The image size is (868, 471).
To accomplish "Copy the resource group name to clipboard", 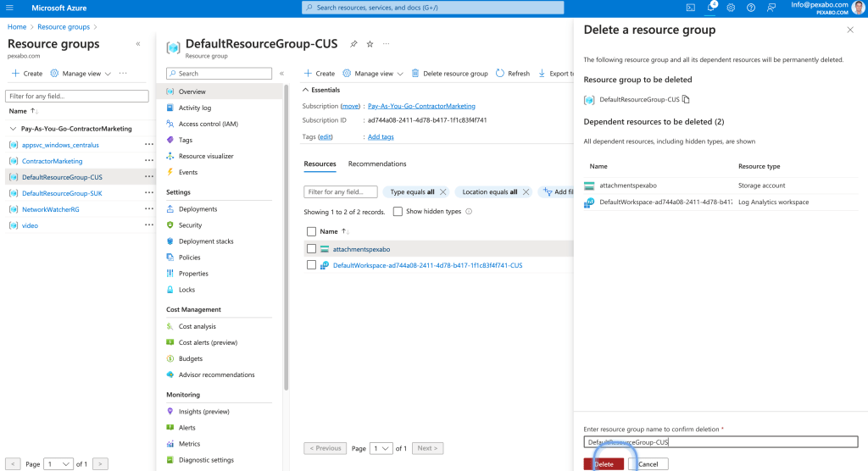I will click(686, 99).
